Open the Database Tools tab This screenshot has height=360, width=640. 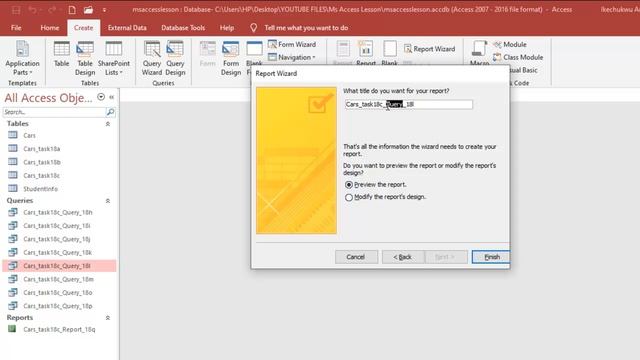pos(183,28)
